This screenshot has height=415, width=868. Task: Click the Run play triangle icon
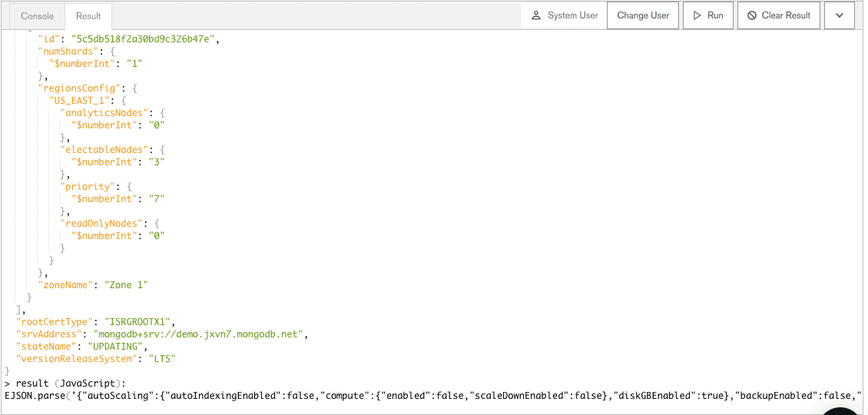click(x=697, y=15)
